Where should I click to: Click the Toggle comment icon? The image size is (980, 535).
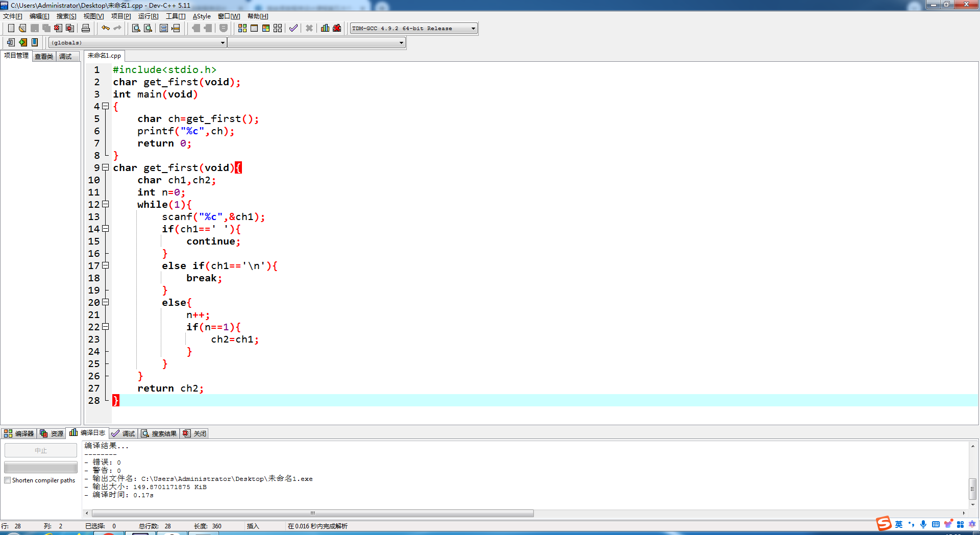click(x=224, y=28)
